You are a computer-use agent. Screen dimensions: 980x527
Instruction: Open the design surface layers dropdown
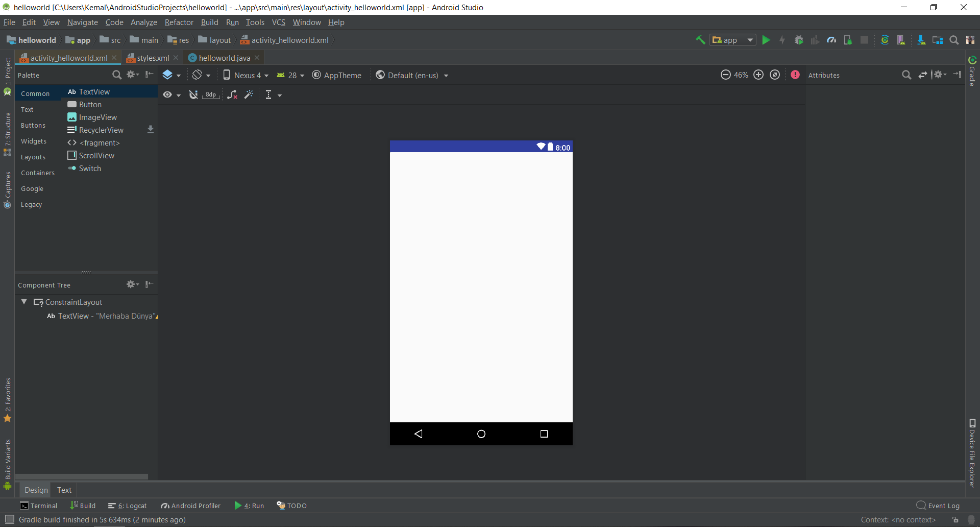(171, 75)
